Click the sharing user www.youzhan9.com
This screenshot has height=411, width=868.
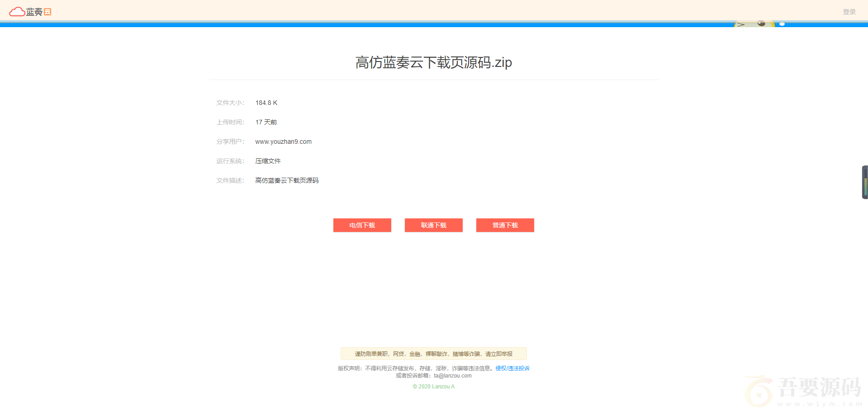284,142
